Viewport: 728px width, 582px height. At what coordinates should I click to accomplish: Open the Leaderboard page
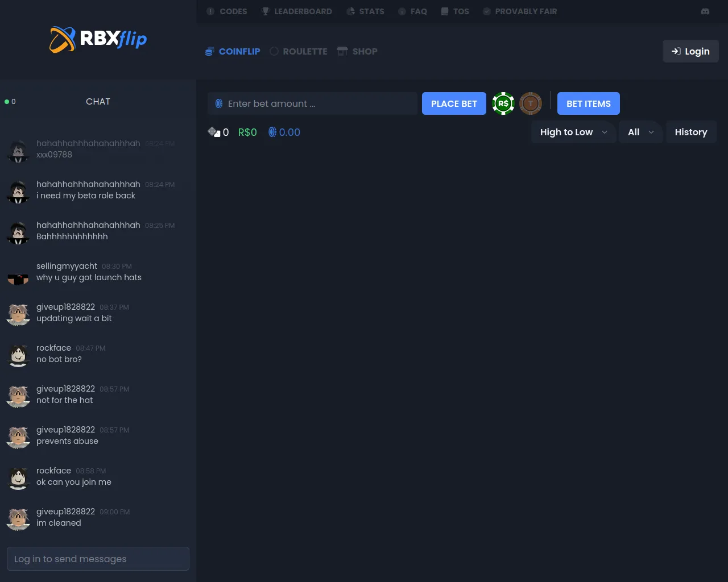tap(296, 11)
